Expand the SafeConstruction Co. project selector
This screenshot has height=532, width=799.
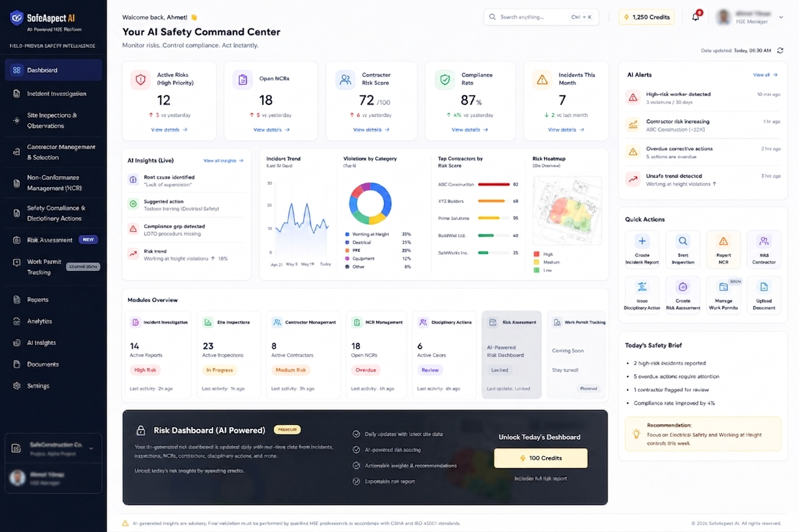click(x=53, y=448)
